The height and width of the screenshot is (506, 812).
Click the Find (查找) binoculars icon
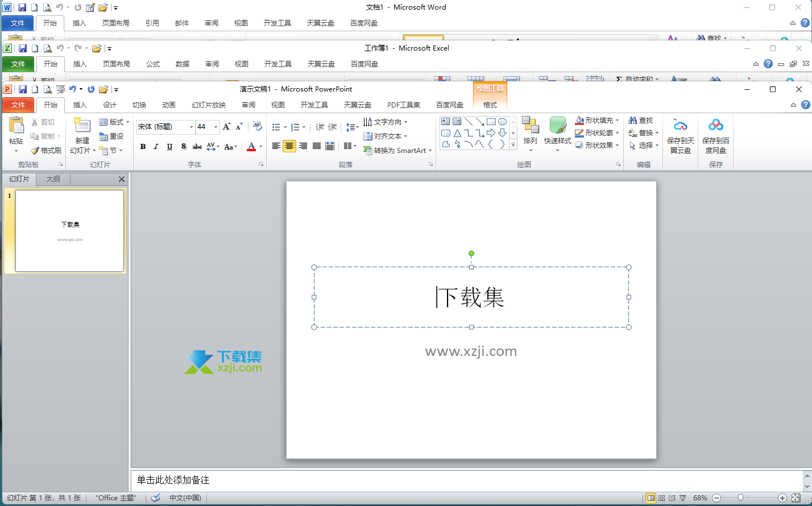coord(632,121)
